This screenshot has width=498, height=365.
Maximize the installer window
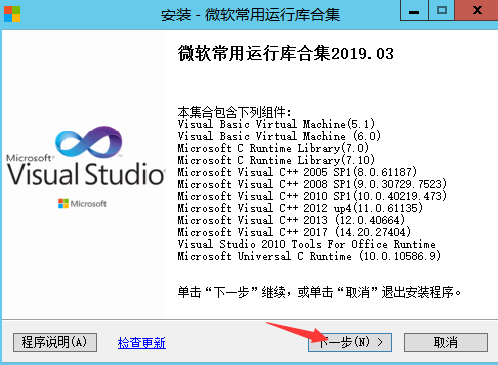[x=442, y=11]
